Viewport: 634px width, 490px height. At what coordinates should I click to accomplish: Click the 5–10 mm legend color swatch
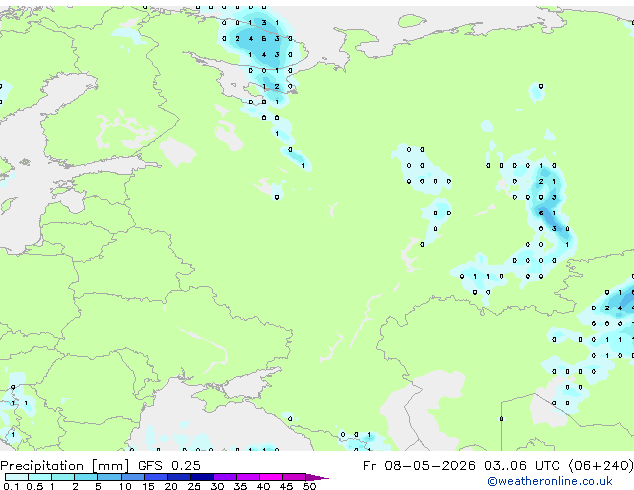point(109,477)
